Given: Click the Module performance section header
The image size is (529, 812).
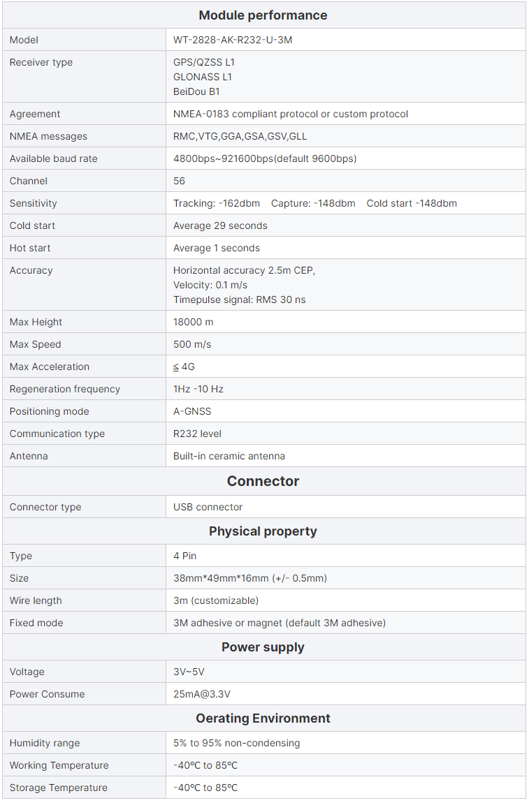Looking at the screenshot, I should 263,15.
